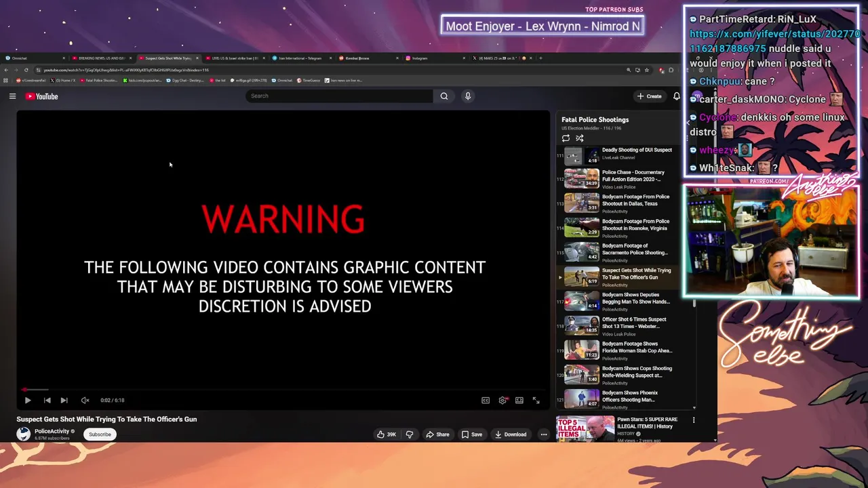Open the Fatal Police Shootin... bookmark

pos(99,81)
